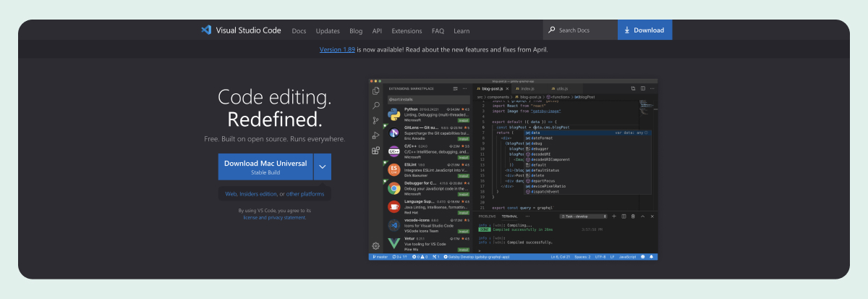Click the magnifier icon in Search Docs
This screenshot has height=299, width=868.
[x=552, y=30]
